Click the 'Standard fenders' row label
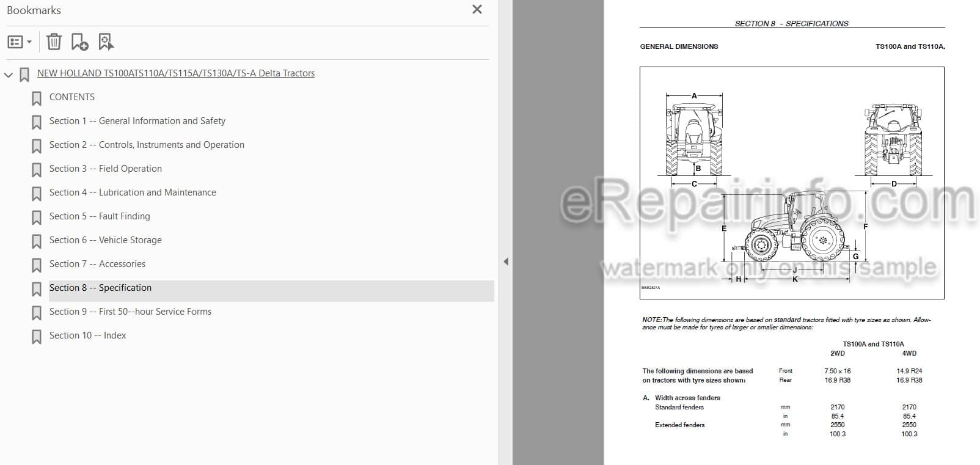Screen dimensions: 980x465 click(679, 407)
